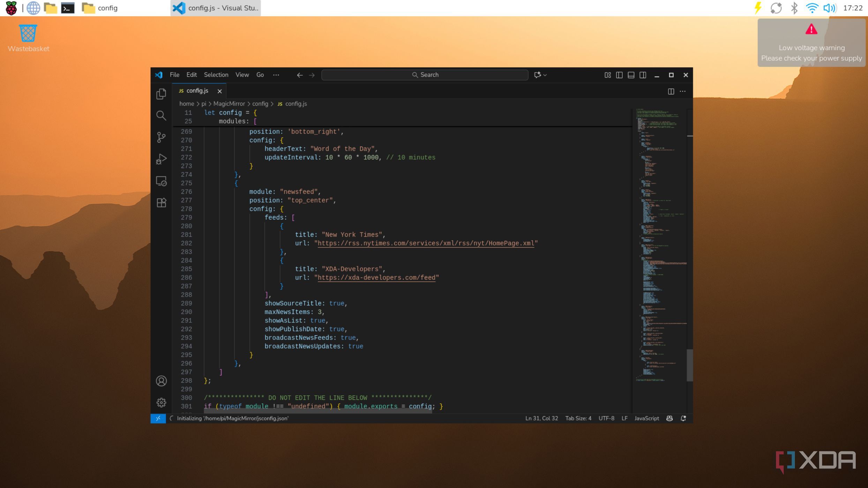This screenshot has width=868, height=488.
Task: Click Customize Layout icon in title bar
Action: pos(607,75)
